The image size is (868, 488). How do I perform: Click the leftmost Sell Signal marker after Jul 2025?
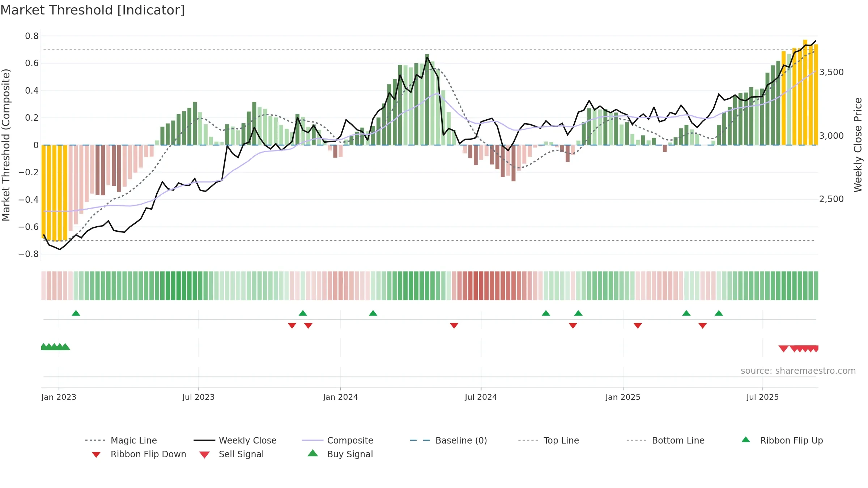pos(784,348)
